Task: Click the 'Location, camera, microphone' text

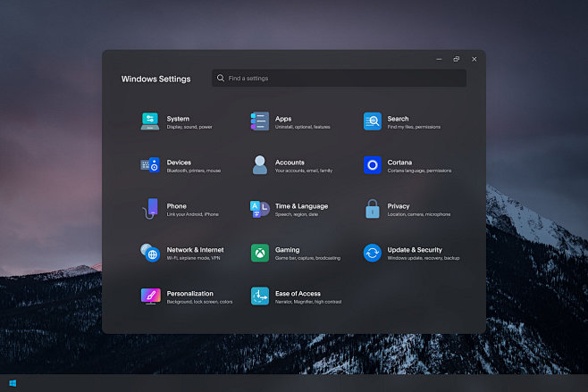Action: click(x=419, y=214)
